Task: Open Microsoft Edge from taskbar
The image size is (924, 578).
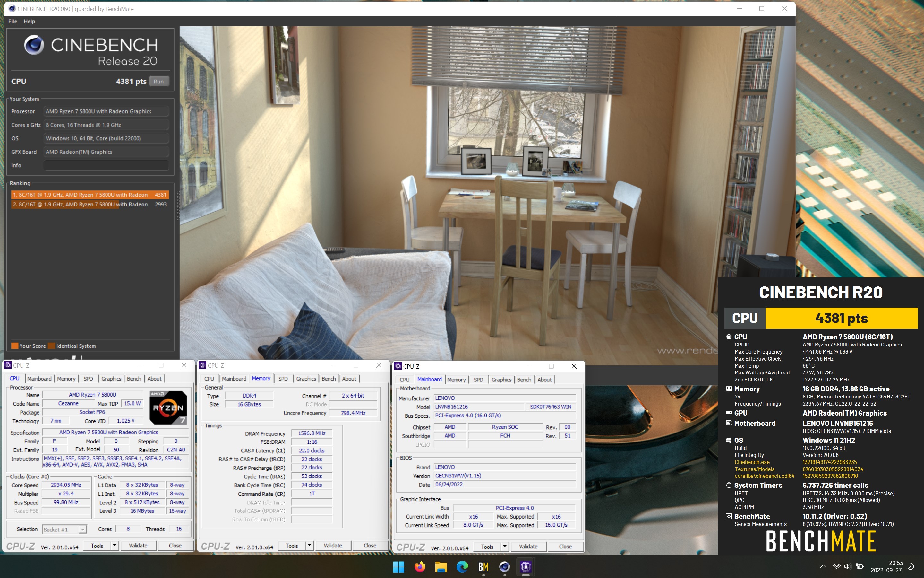Action: [x=462, y=566]
